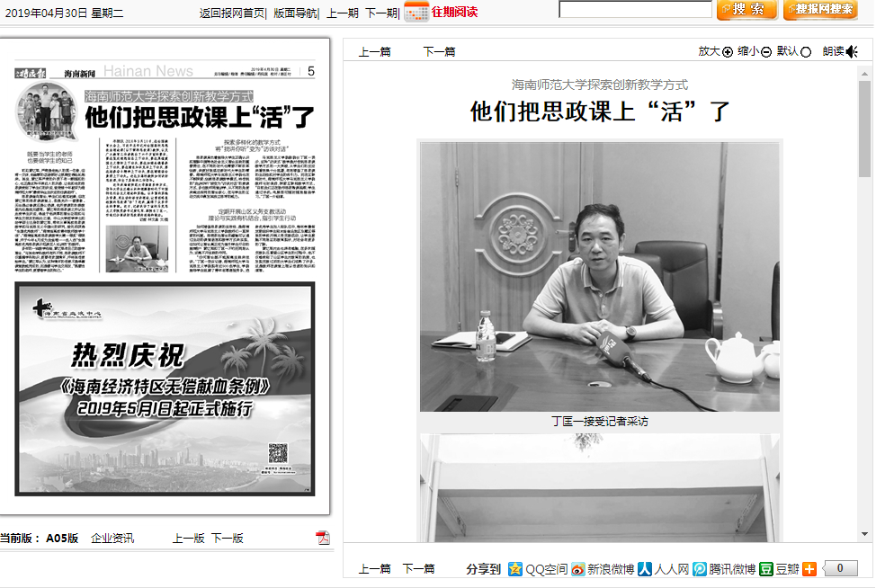
Task: Expand more share options with the plus icon
Action: pos(808,568)
